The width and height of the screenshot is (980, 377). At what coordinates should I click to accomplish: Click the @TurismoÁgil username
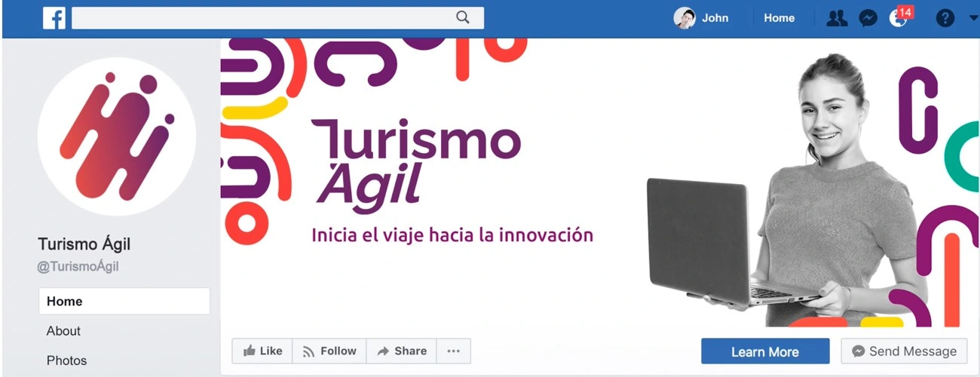(x=78, y=266)
